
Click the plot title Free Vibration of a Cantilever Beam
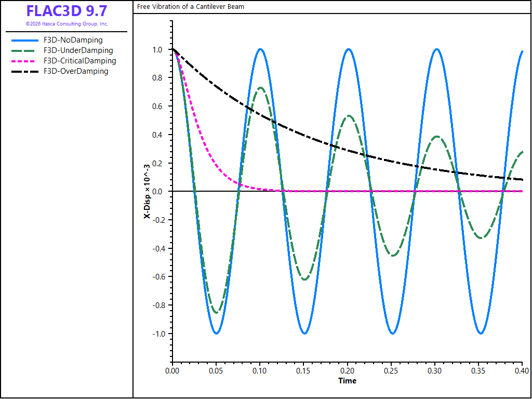[x=190, y=6]
